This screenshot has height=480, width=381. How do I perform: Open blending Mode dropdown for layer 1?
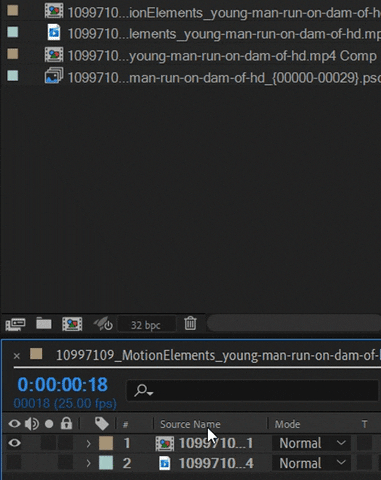(311, 443)
